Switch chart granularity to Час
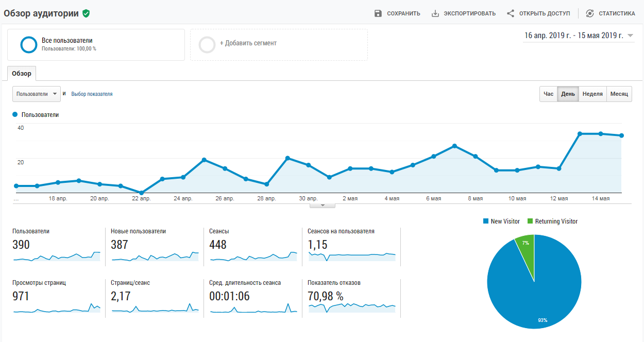The width and height of the screenshot is (644, 342). point(549,94)
